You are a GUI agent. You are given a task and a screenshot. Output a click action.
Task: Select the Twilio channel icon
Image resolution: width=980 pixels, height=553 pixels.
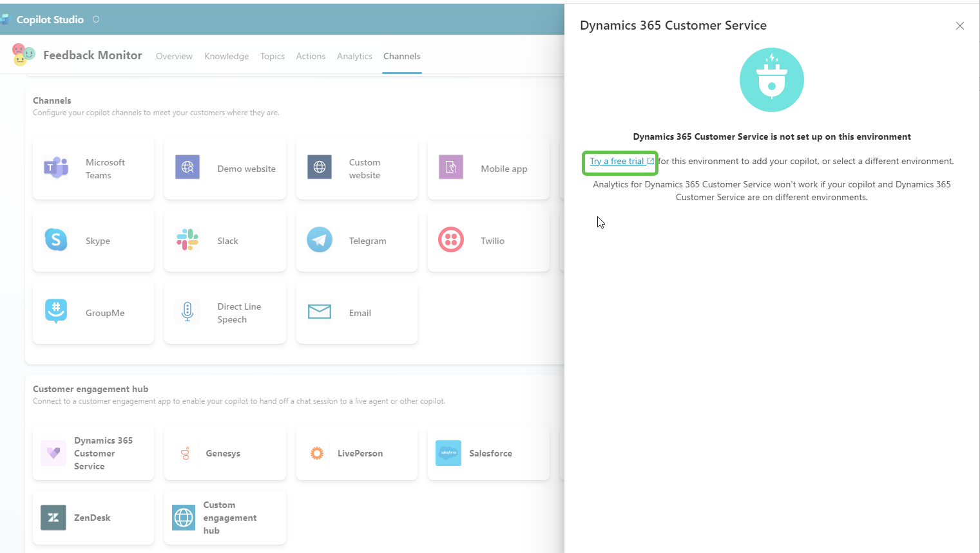pos(451,240)
